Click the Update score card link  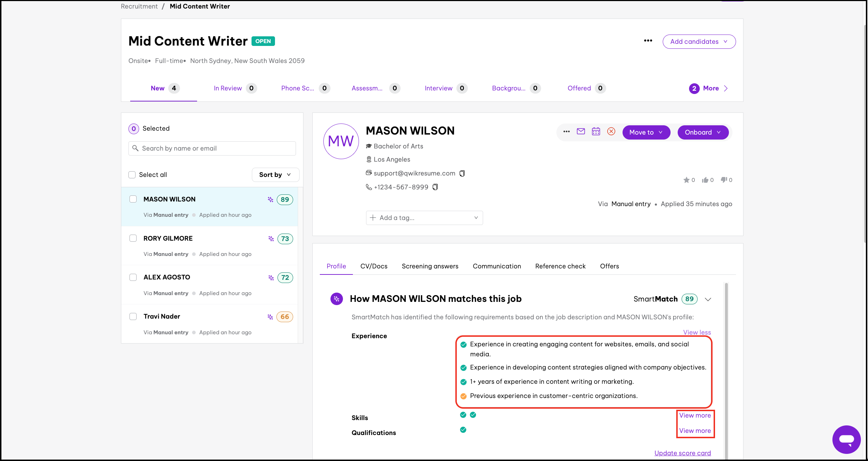[x=682, y=453]
